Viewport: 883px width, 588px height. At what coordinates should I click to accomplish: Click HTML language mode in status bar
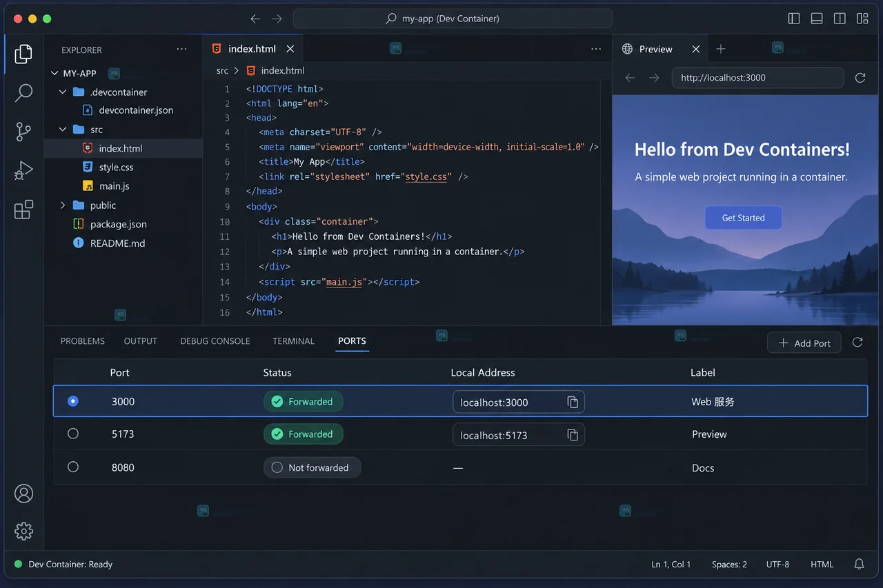point(822,564)
